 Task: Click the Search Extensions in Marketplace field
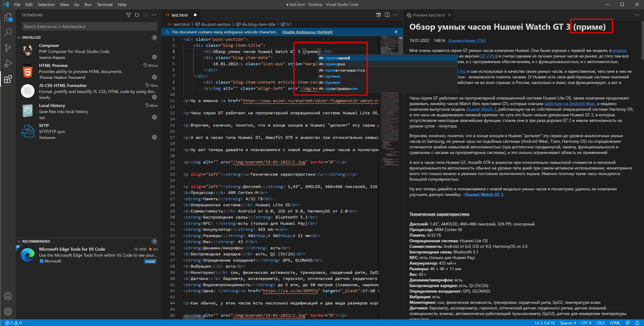pyautogui.click(x=89, y=26)
